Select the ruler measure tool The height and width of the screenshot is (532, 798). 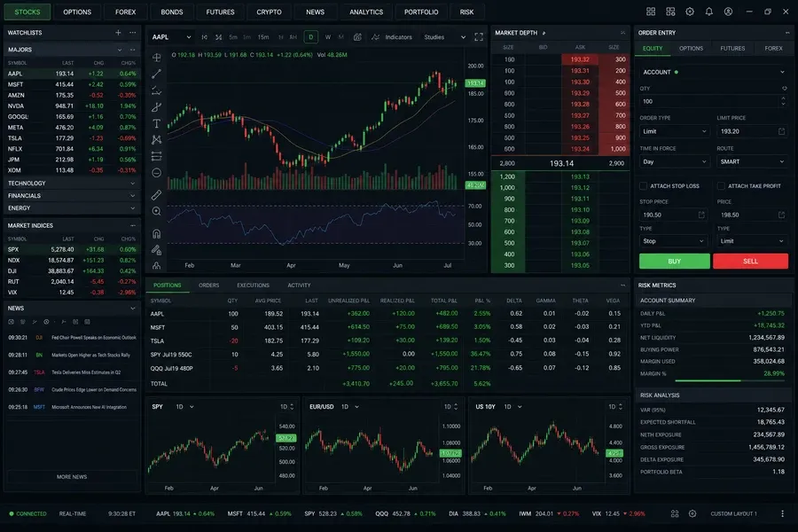coord(156,194)
